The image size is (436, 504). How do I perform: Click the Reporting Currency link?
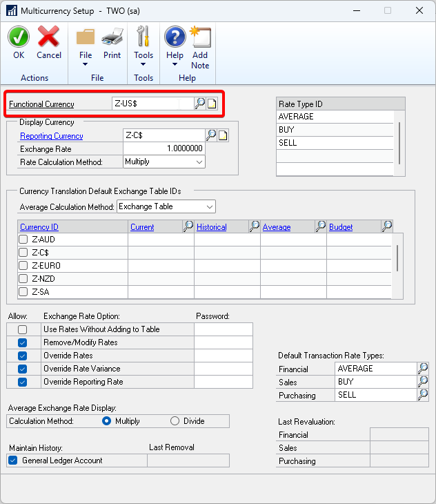[52, 136]
